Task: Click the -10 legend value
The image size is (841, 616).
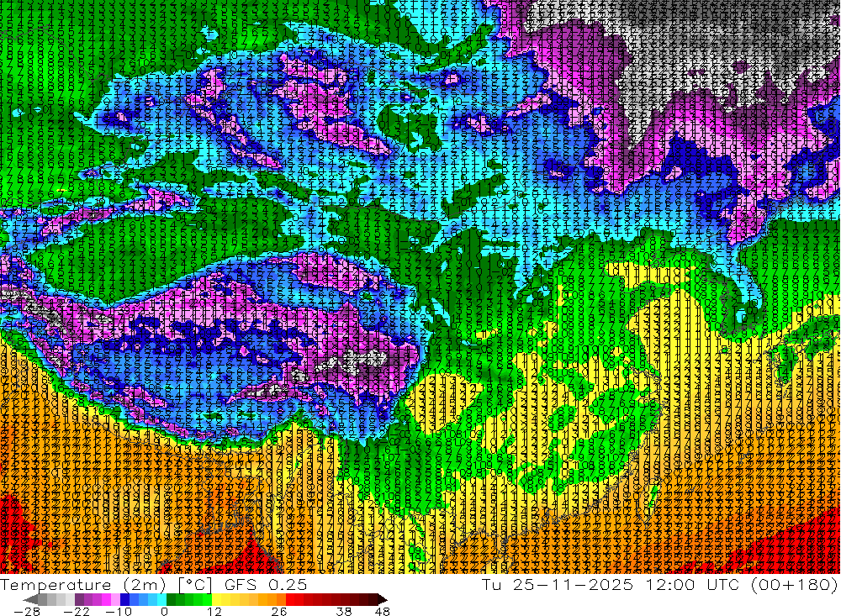Action: pos(119,612)
